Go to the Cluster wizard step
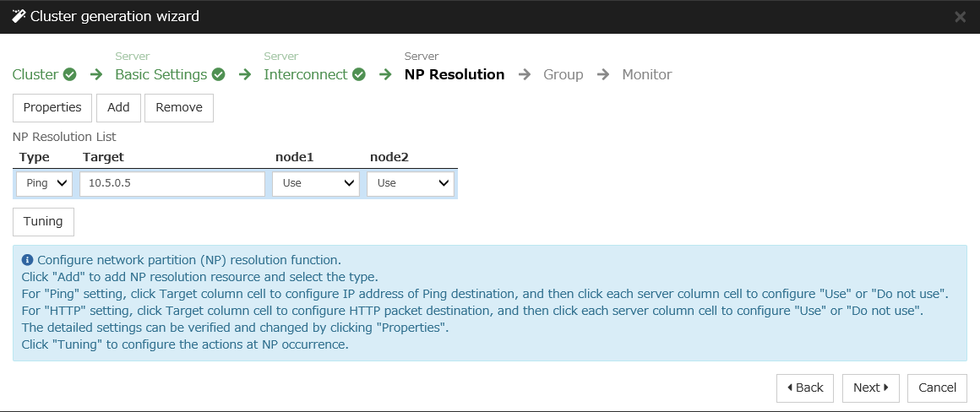980x412 pixels. coord(35,74)
